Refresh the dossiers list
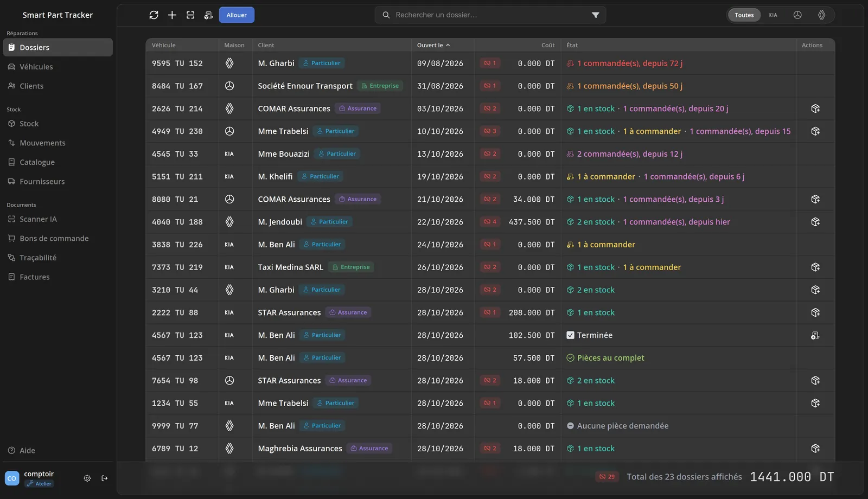 [x=154, y=15]
